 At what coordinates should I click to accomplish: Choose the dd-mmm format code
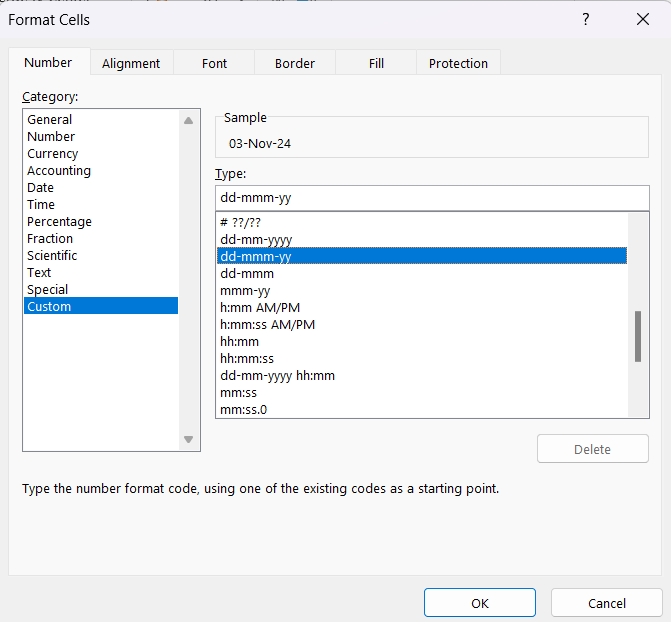[x=422, y=273]
